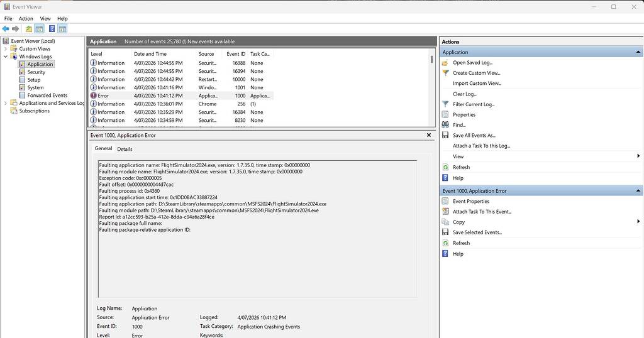Click the blue Help toolbar icon

(x=52, y=29)
